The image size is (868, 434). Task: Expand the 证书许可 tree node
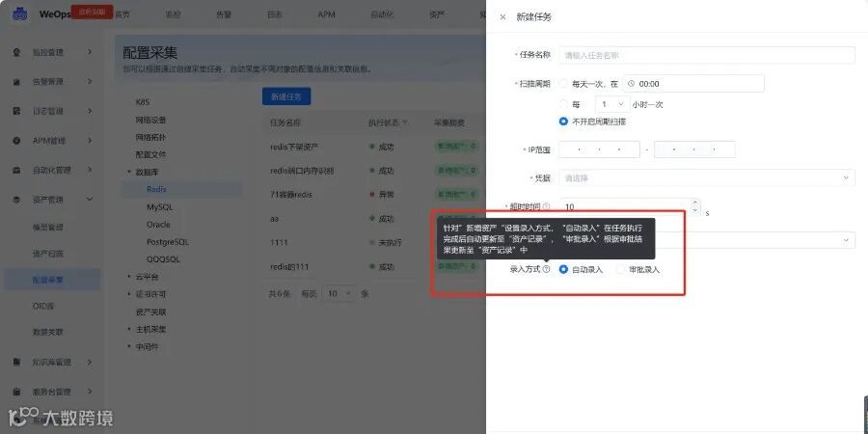129,294
